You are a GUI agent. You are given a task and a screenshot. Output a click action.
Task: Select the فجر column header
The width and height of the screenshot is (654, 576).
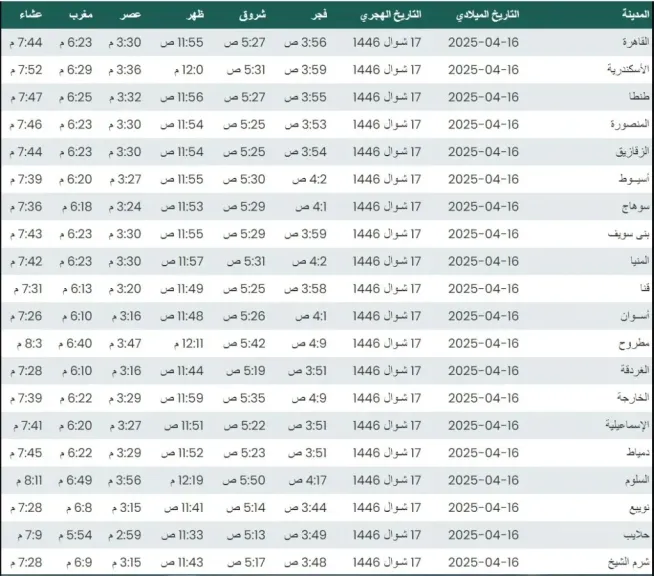click(x=319, y=15)
